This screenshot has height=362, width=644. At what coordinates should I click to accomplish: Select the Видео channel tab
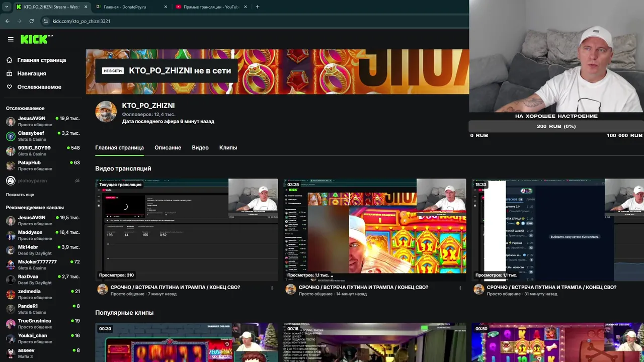coord(200,148)
